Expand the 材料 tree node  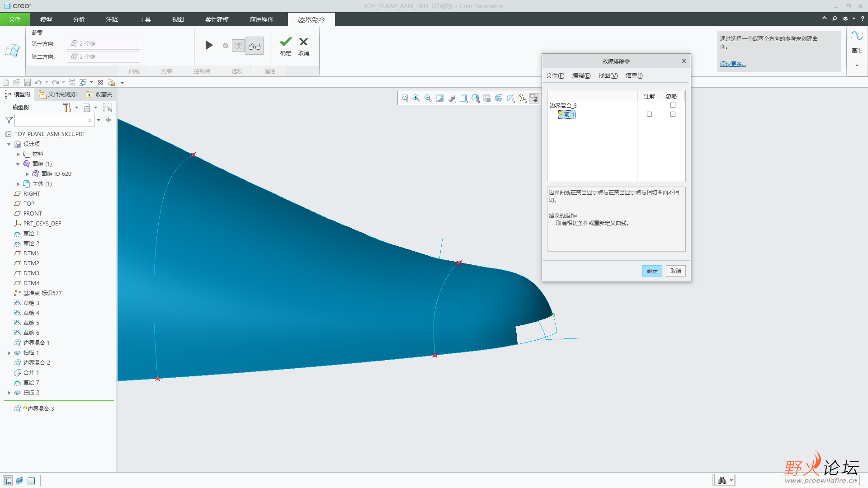(18, 154)
